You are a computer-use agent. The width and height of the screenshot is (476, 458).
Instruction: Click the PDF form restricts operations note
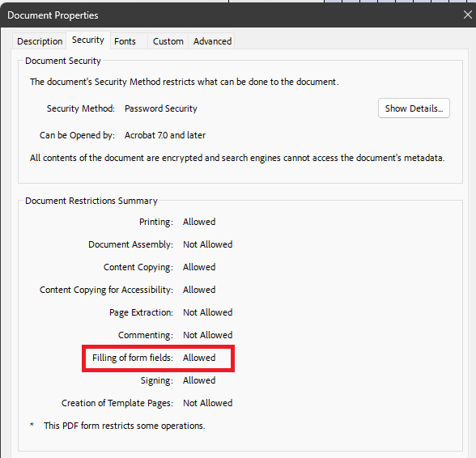(x=124, y=426)
